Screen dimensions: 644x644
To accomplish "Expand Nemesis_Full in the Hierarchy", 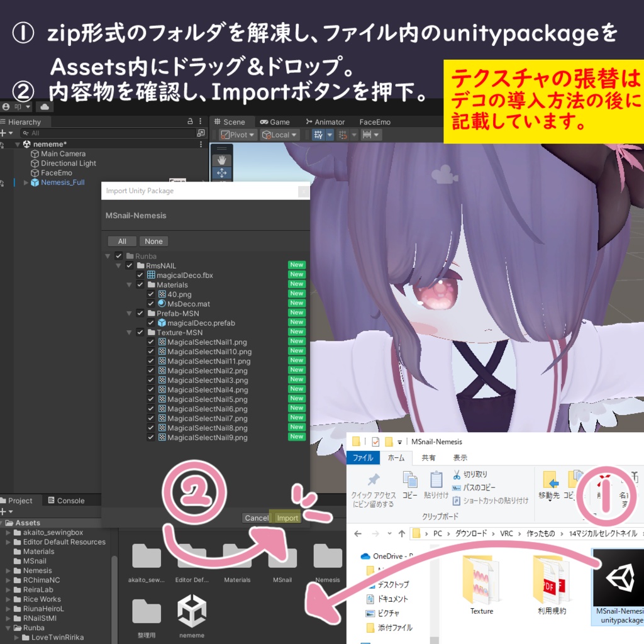I will (x=26, y=182).
